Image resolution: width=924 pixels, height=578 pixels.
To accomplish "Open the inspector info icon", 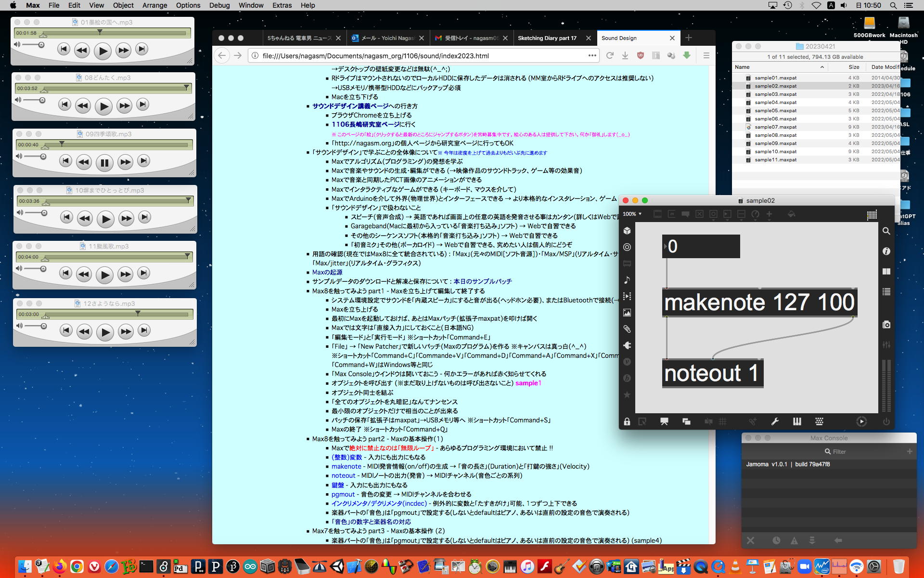I will [x=886, y=251].
